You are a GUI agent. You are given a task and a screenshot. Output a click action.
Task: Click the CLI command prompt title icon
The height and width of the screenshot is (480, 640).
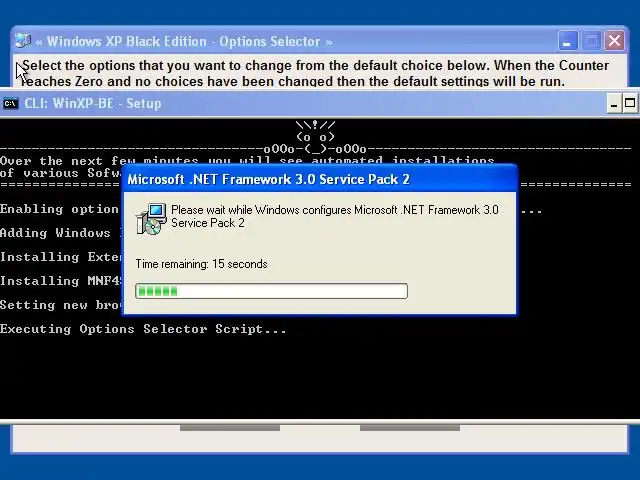tap(11, 104)
